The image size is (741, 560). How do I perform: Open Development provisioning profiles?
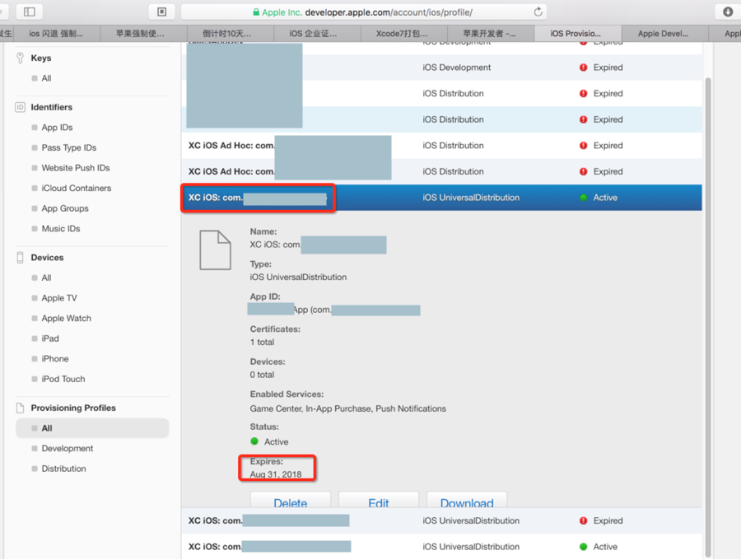point(68,449)
